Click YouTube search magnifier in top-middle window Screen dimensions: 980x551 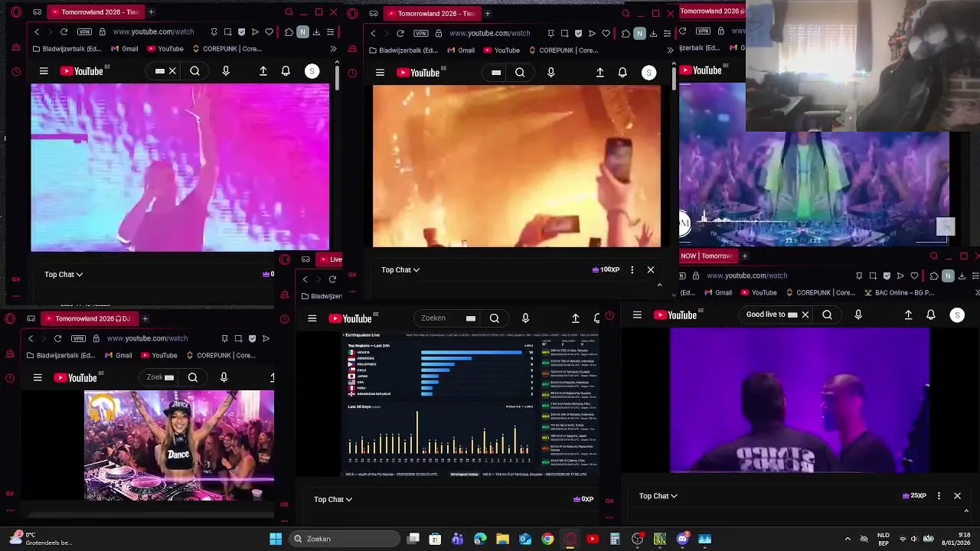(520, 73)
